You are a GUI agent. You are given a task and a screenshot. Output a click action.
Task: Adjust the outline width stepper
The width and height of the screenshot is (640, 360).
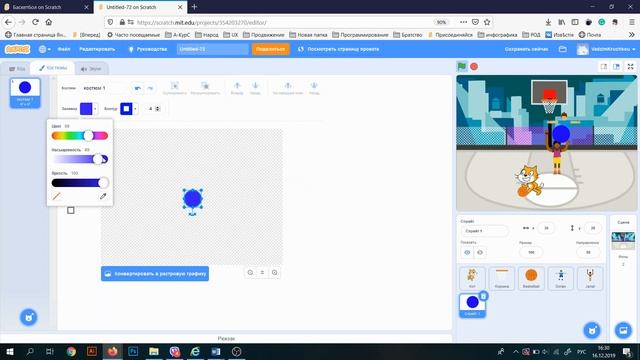click(158, 109)
